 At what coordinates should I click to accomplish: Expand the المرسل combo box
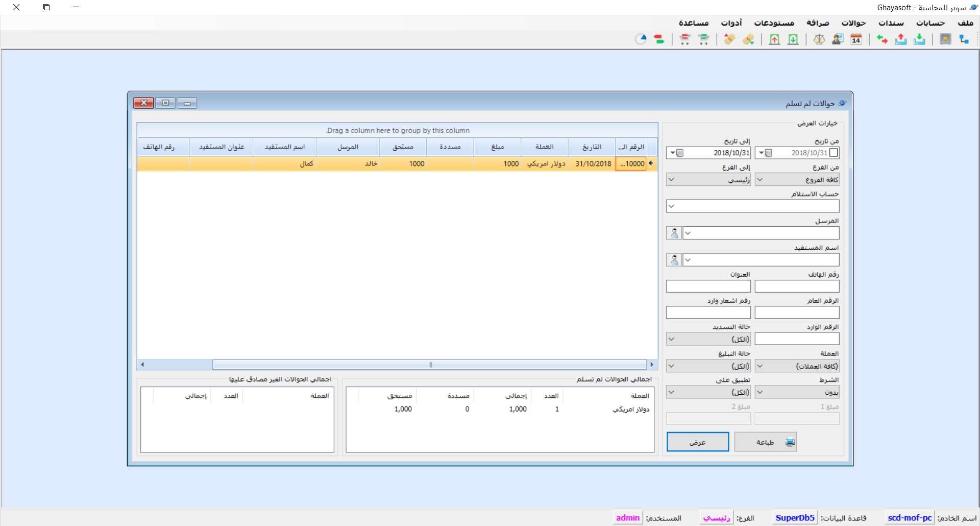coord(688,233)
